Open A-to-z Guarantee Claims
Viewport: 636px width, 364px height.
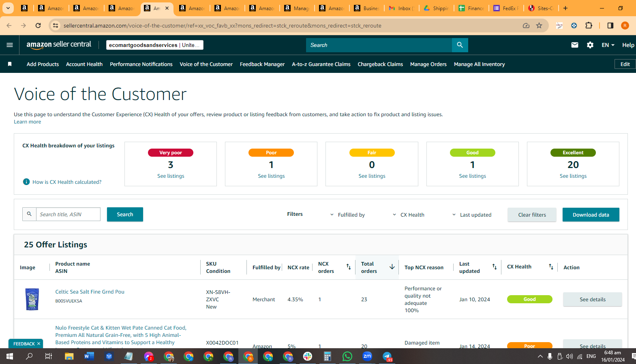pos(321,64)
